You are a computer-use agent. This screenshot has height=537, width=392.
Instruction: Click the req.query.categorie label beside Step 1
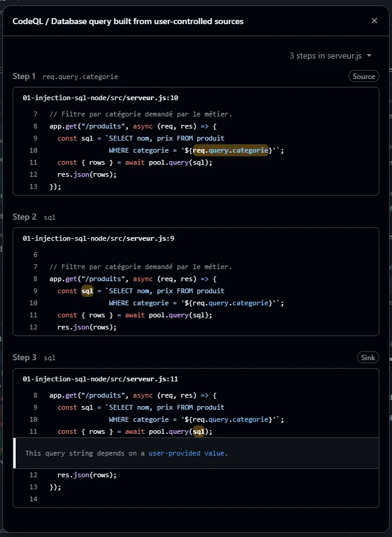80,77
